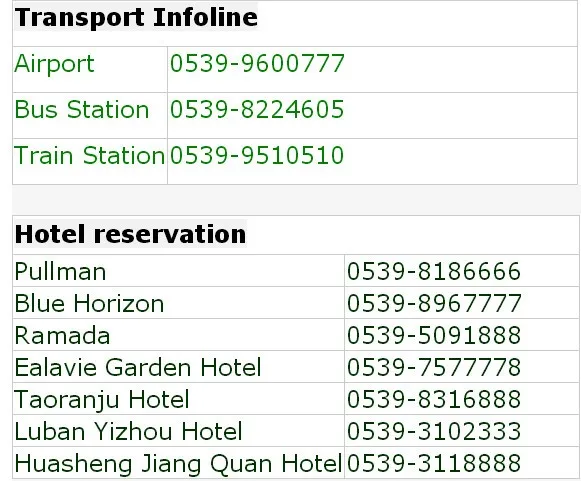Click Taoranju Hotel number 0539-8316888
Screen dimensions: 581x481
(434, 399)
